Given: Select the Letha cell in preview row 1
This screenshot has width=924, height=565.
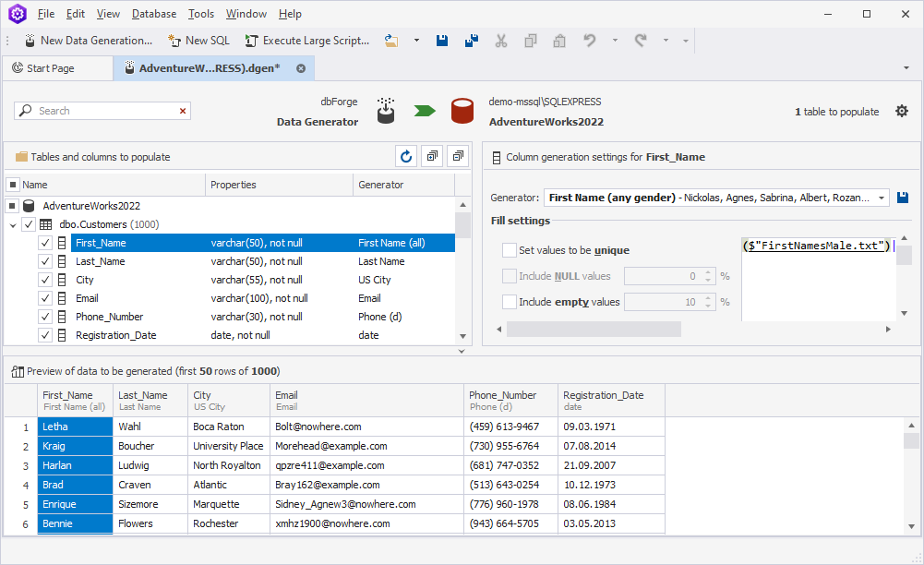Looking at the screenshot, I should click(75, 427).
